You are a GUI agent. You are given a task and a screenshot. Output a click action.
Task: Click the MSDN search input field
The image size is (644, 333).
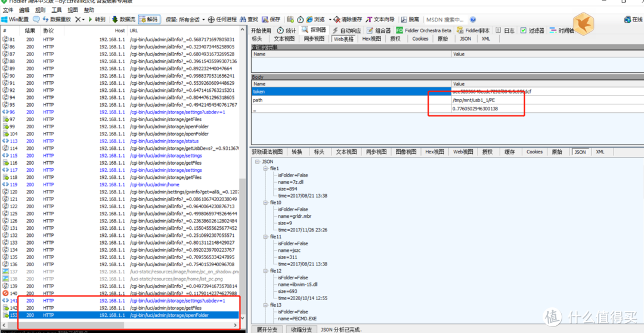click(x=444, y=19)
